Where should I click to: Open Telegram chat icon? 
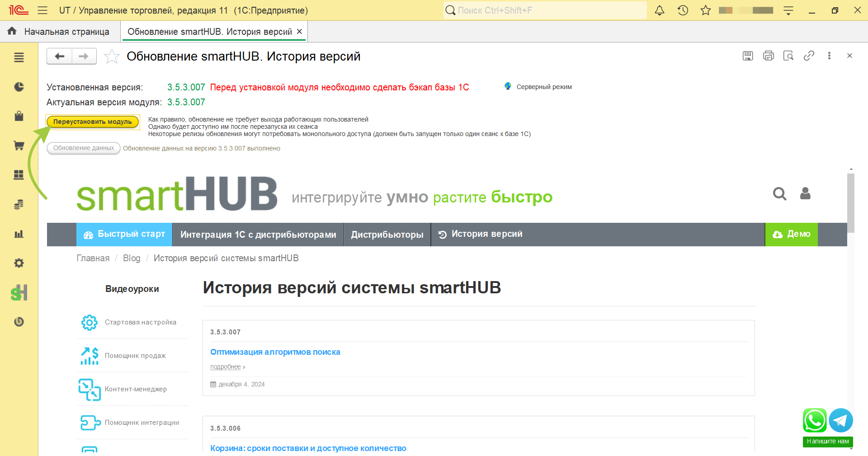click(x=841, y=420)
